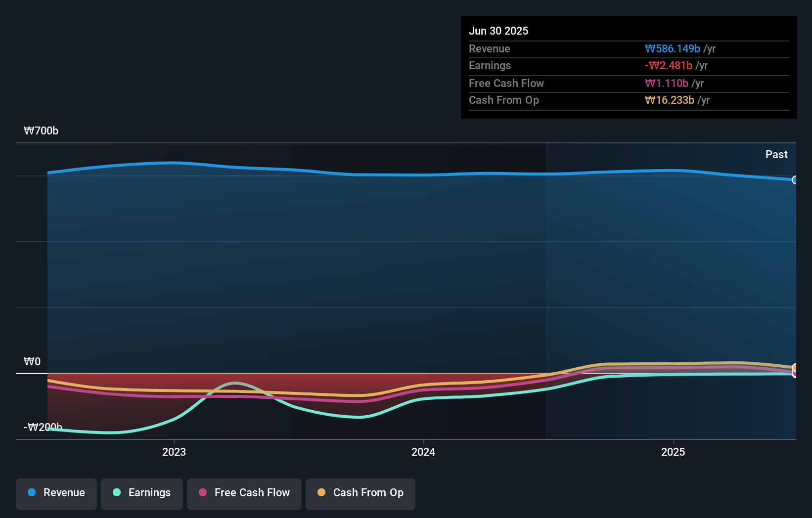The image size is (812, 518).
Task: Click the 2024 x-axis label
Action: click(423, 452)
